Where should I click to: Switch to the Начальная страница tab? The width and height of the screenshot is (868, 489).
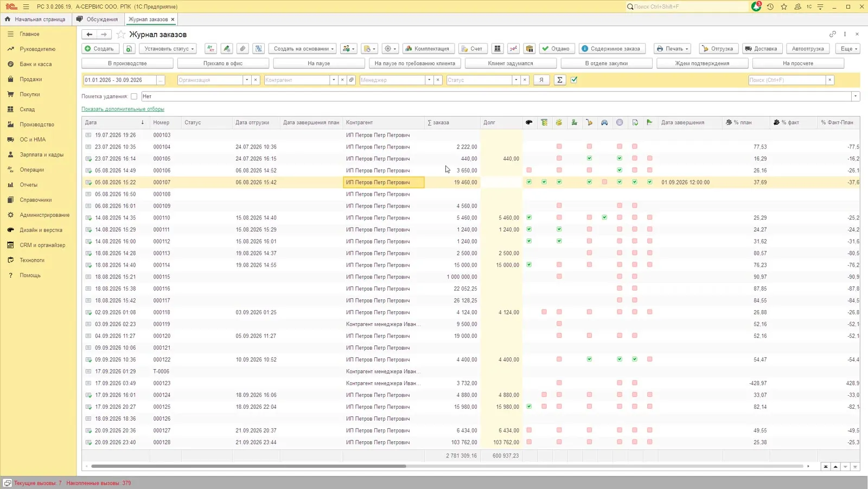pos(35,20)
